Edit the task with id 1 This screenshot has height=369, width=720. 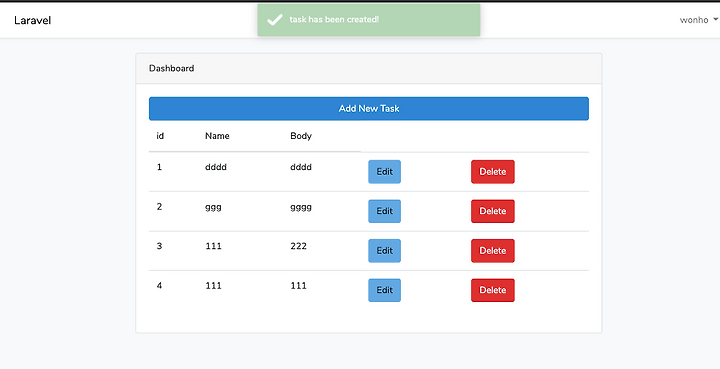tap(384, 172)
